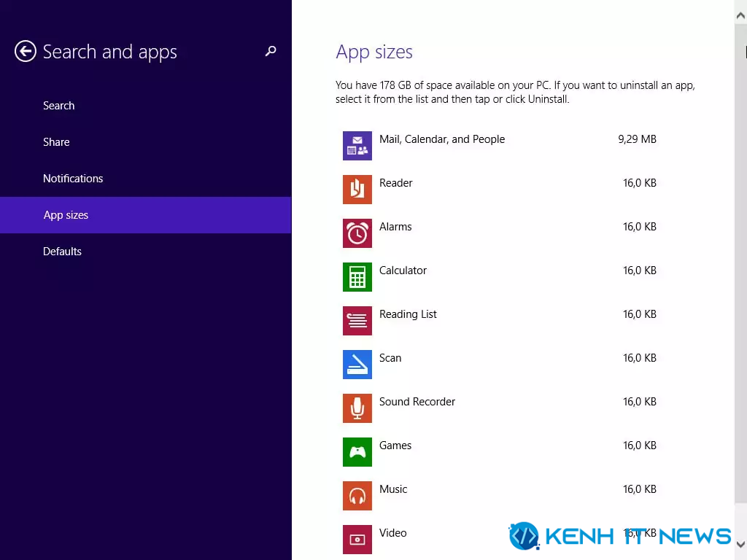Select the Video app icon
The height and width of the screenshot is (560, 747).
357,540
